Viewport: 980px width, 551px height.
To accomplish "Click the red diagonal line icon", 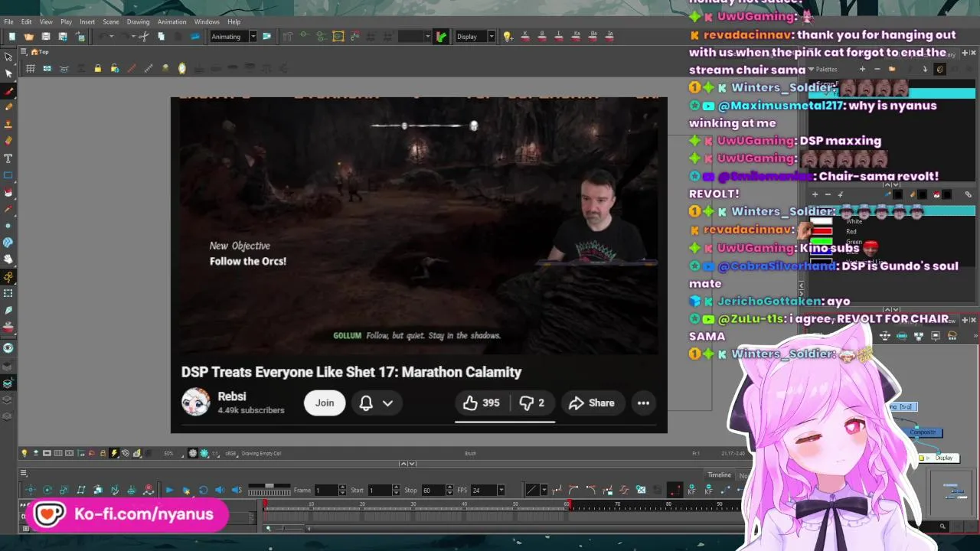I will 131,69.
